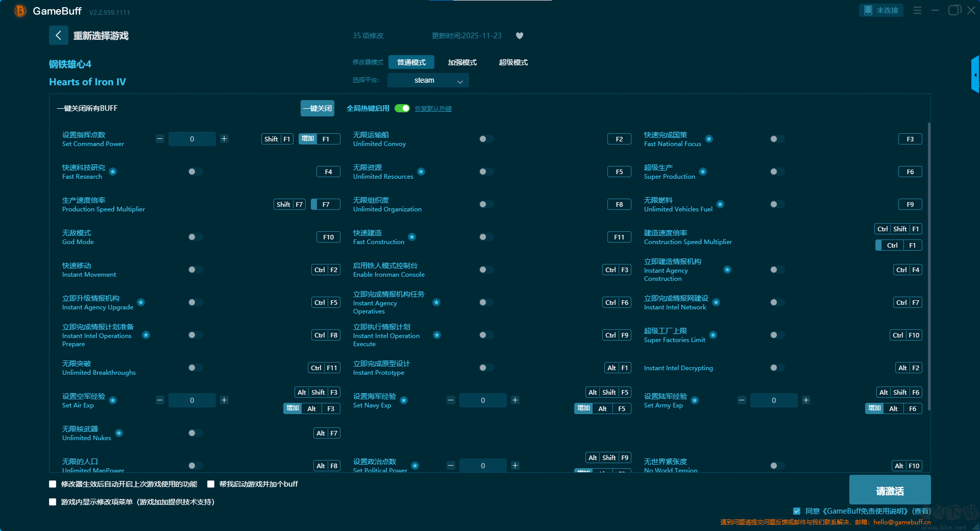This screenshot has height=531, width=980.
Task: Expand the blue side panel handle
Action: tap(975, 75)
